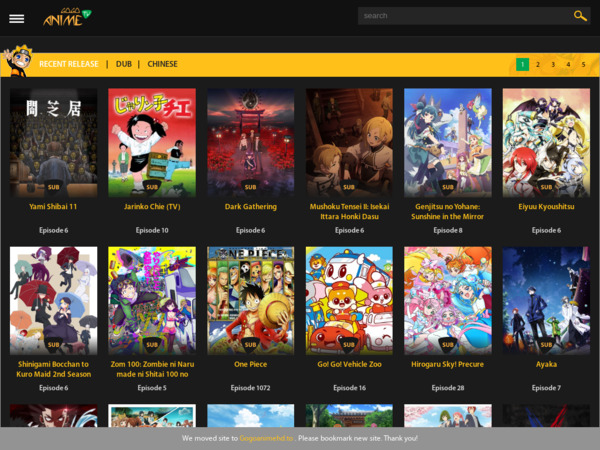This screenshot has height=450, width=600.
Task: Open Dark Gathering poster thumbnail
Action: point(251,143)
